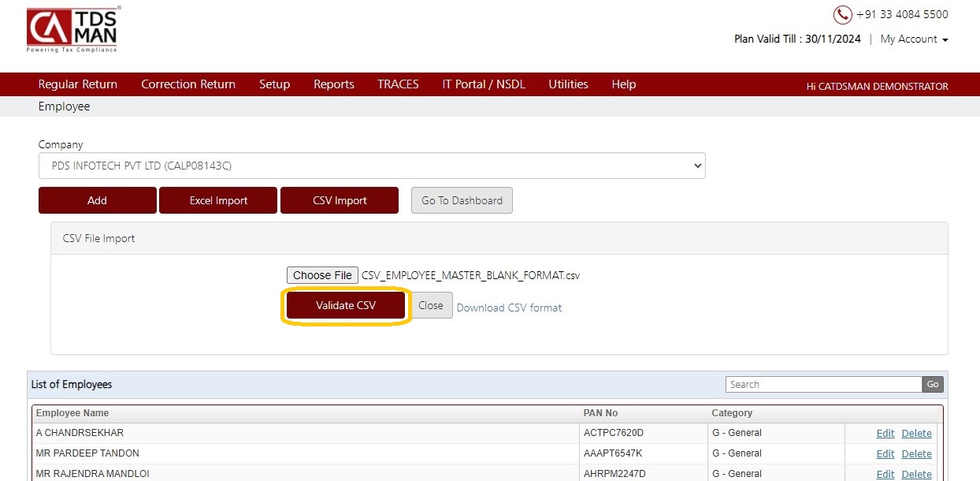This screenshot has width=980, height=481.
Task: Open the Download CSV format link
Action: (509, 308)
